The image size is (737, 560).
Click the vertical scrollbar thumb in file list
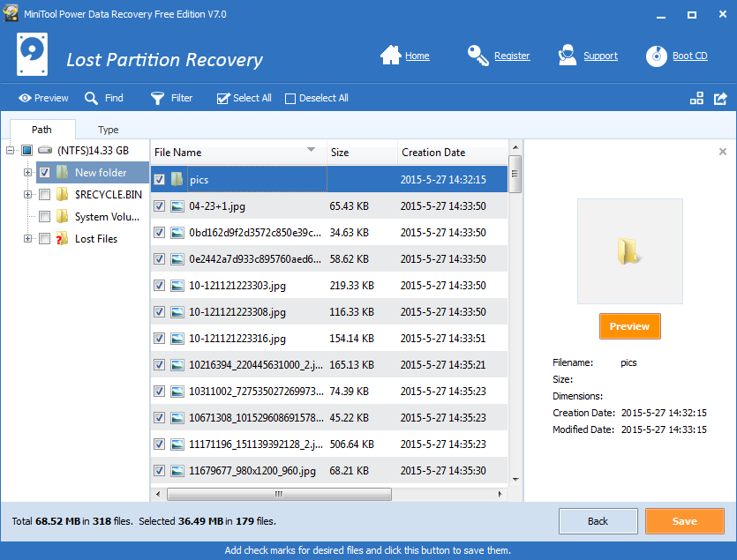(x=515, y=174)
